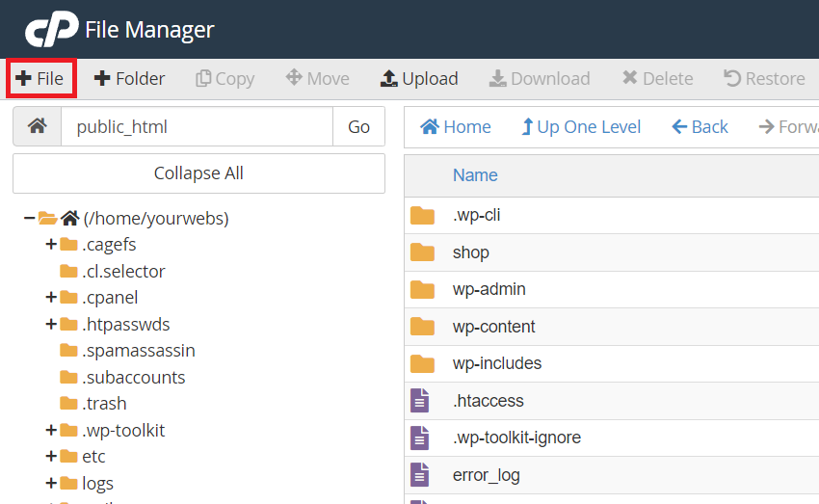819x504 pixels.
Task: Create a new folder with +Folder
Action: pyautogui.click(x=129, y=79)
